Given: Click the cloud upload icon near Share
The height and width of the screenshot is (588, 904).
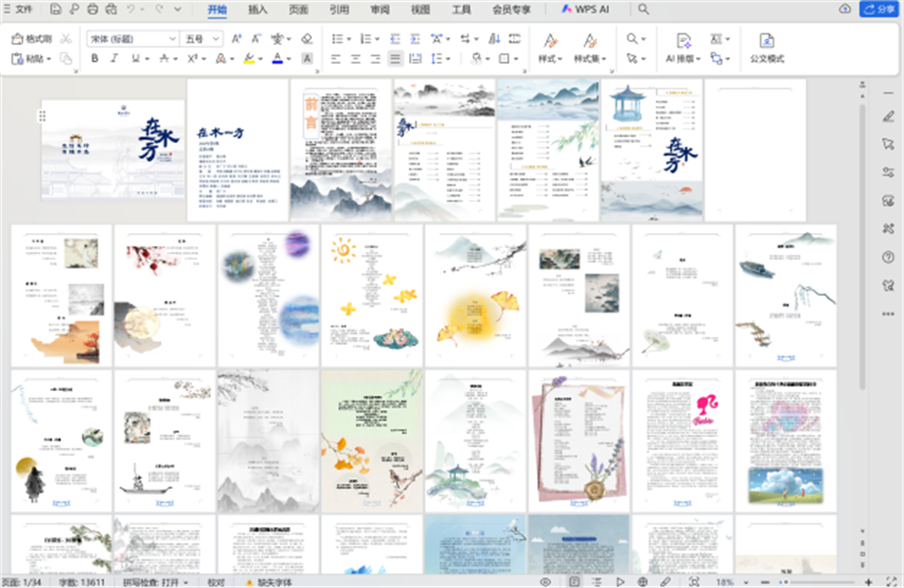Looking at the screenshot, I should tap(845, 9).
